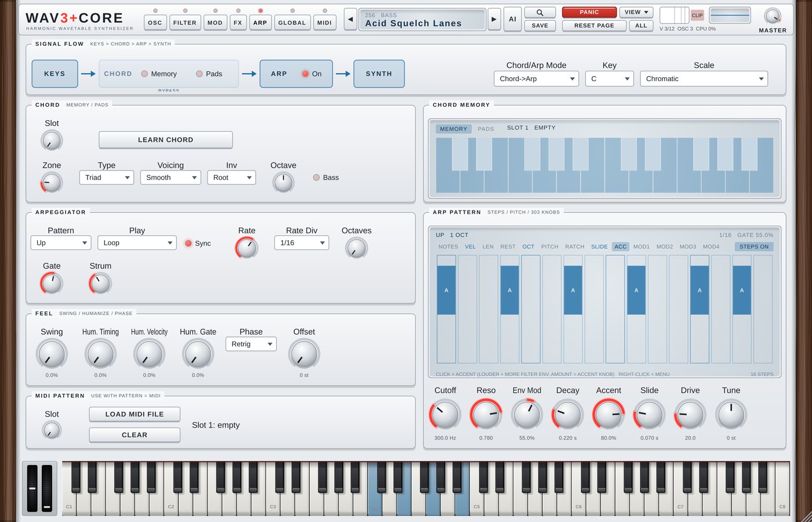Image resolution: width=812 pixels, height=522 pixels.
Task: Click the Drive knob
Action: click(690, 415)
